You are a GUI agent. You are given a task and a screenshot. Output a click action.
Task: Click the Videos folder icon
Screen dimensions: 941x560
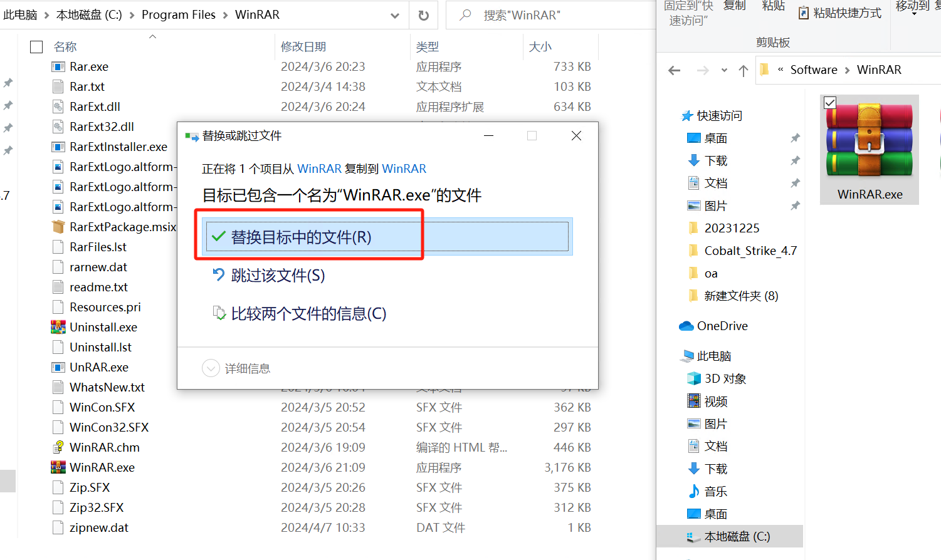694,401
